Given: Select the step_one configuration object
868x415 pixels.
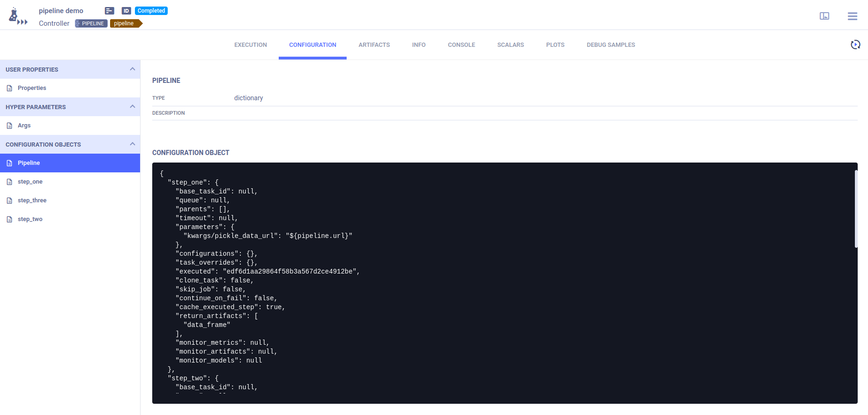Looking at the screenshot, I should pyautogui.click(x=30, y=182).
